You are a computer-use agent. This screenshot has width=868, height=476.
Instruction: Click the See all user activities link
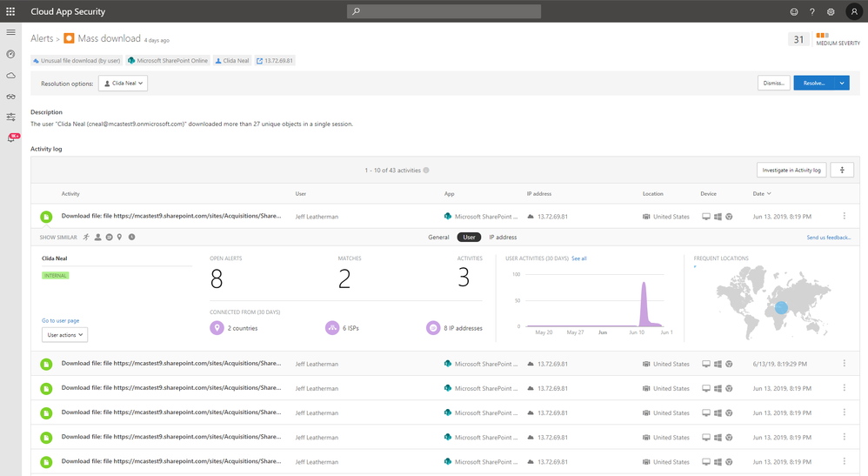tap(579, 258)
